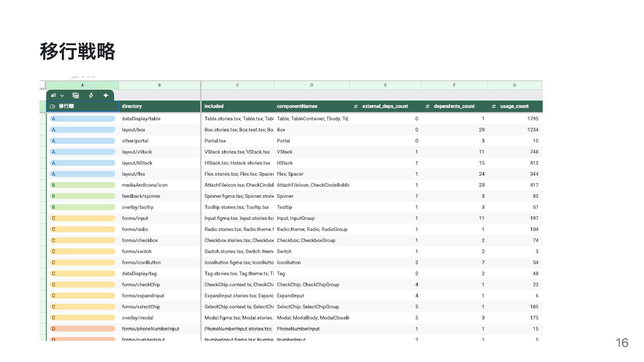Click the included column header

pyautogui.click(x=214, y=106)
